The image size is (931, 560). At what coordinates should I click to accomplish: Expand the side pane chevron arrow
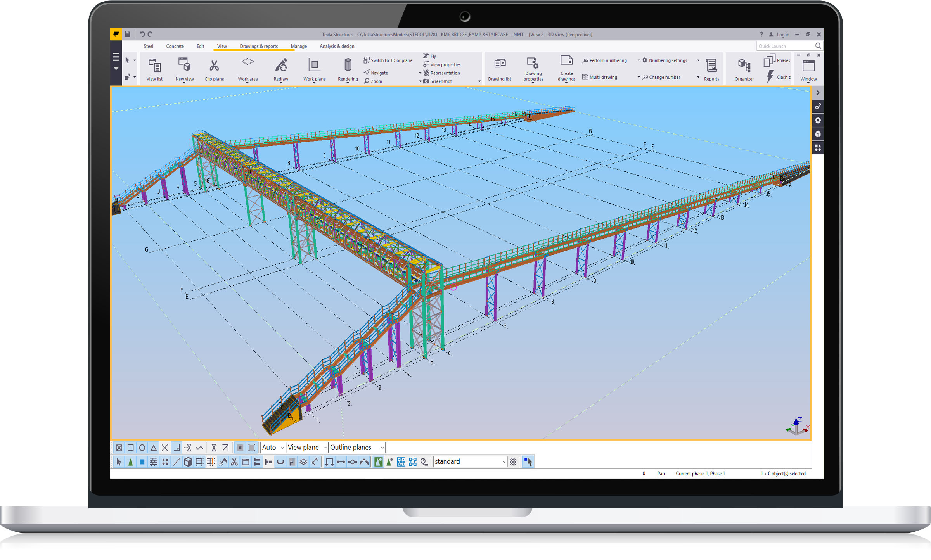coord(818,93)
